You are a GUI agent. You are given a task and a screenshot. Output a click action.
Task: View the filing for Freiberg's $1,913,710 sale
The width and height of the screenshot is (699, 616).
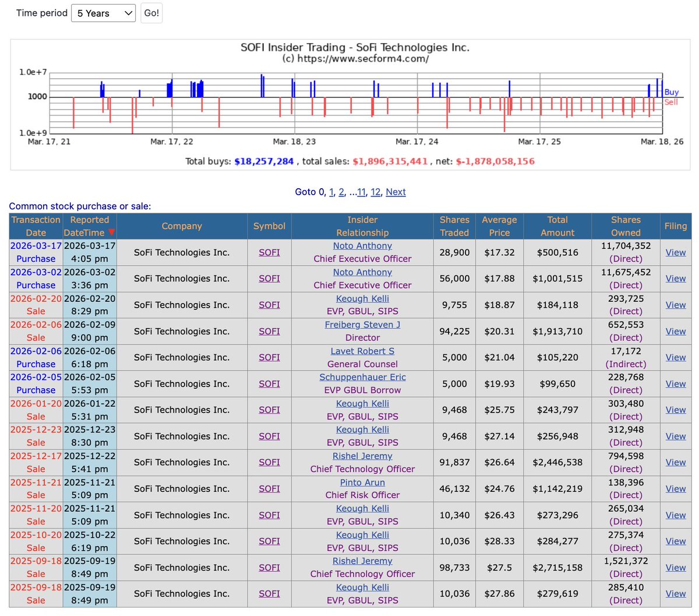pos(676,331)
